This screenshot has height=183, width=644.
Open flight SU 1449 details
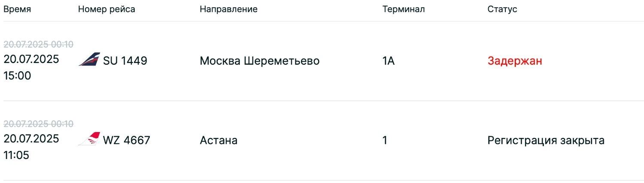click(125, 61)
